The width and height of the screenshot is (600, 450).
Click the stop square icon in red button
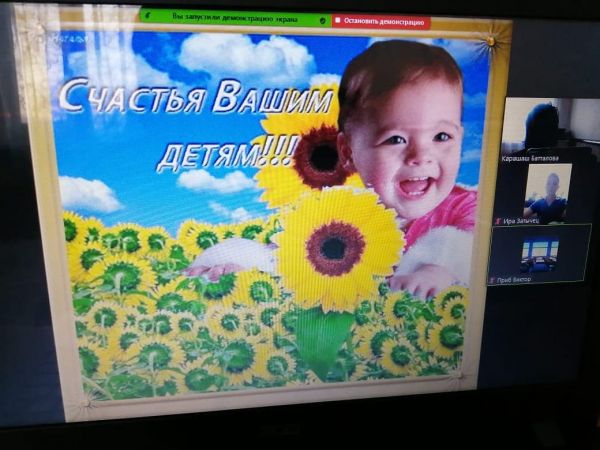point(337,20)
